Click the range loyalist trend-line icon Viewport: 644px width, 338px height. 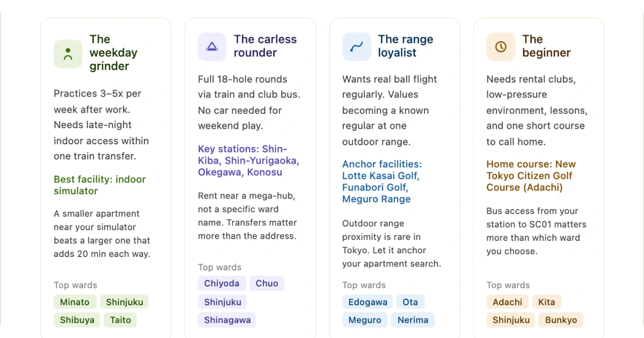click(356, 47)
